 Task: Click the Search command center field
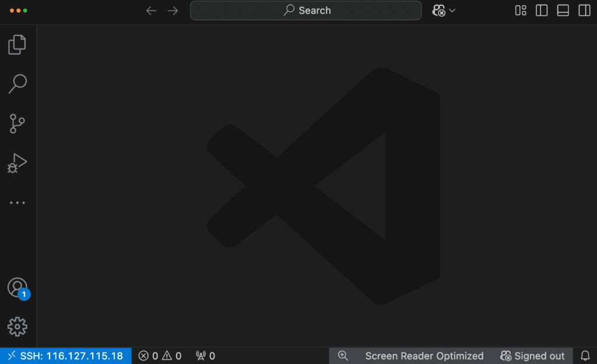(305, 10)
